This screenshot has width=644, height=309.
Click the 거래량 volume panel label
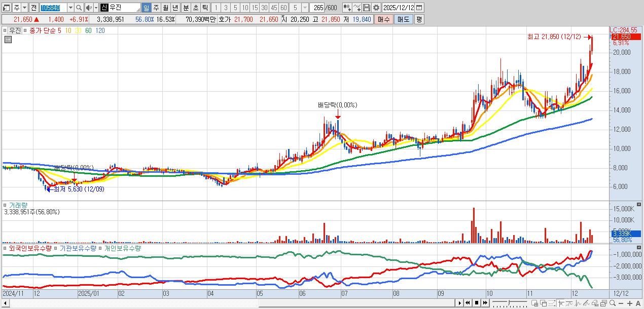pos(18,205)
